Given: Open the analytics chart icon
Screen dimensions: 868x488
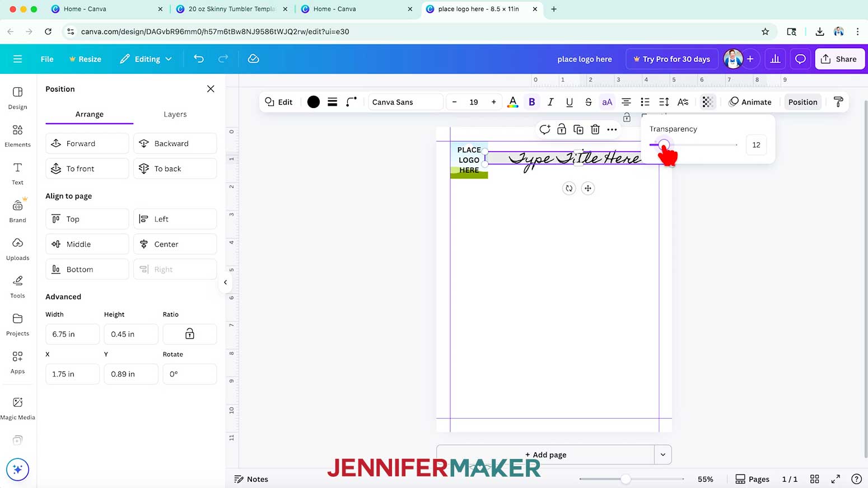Looking at the screenshot, I should [775, 59].
